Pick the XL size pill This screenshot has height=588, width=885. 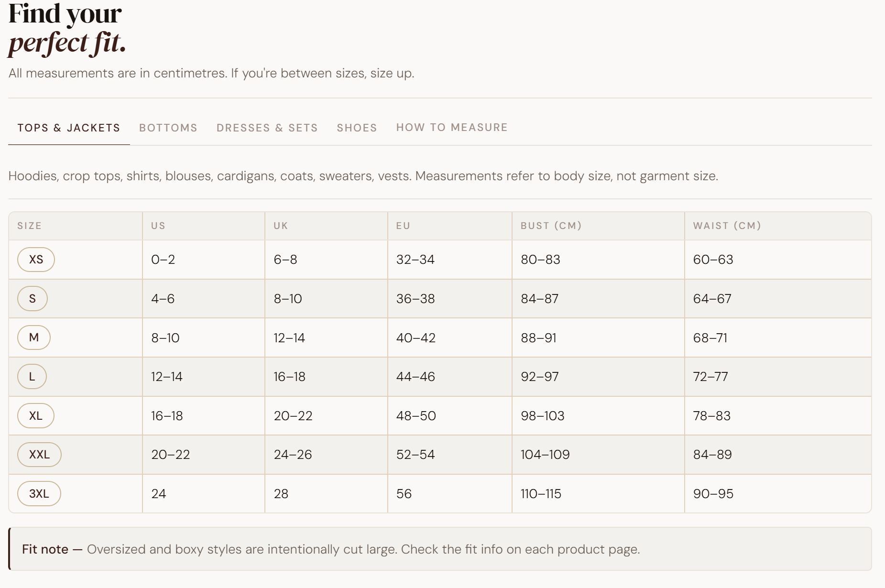click(36, 416)
